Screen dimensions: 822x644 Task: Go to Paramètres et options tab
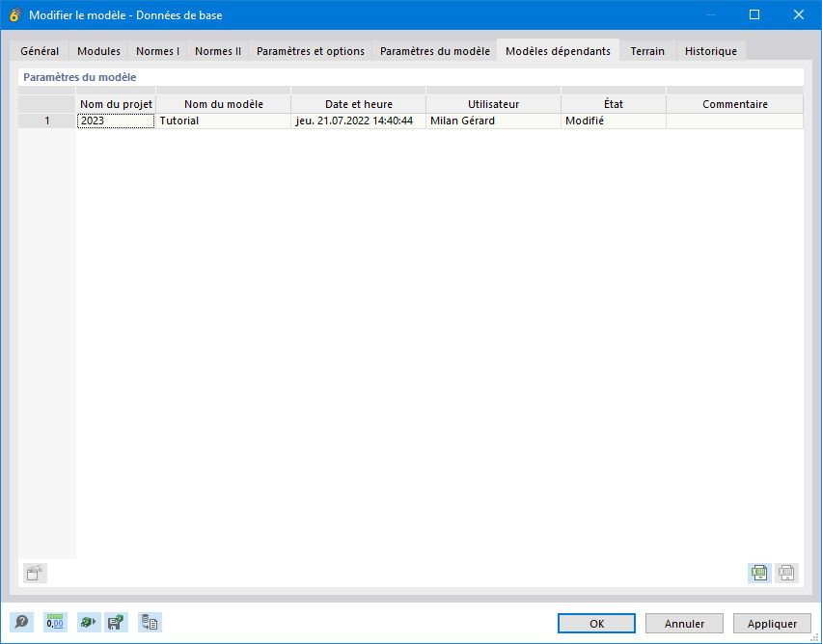point(311,51)
